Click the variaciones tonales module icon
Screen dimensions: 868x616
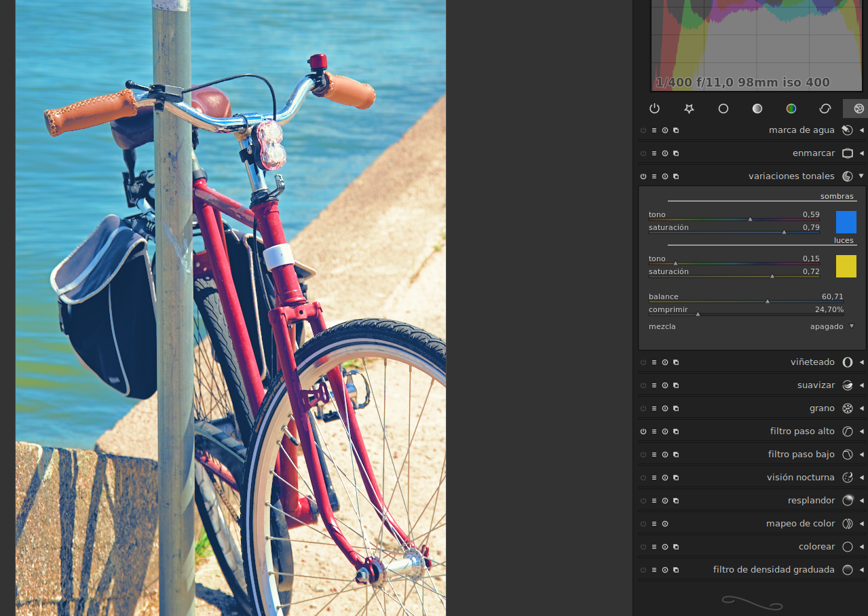(x=847, y=176)
